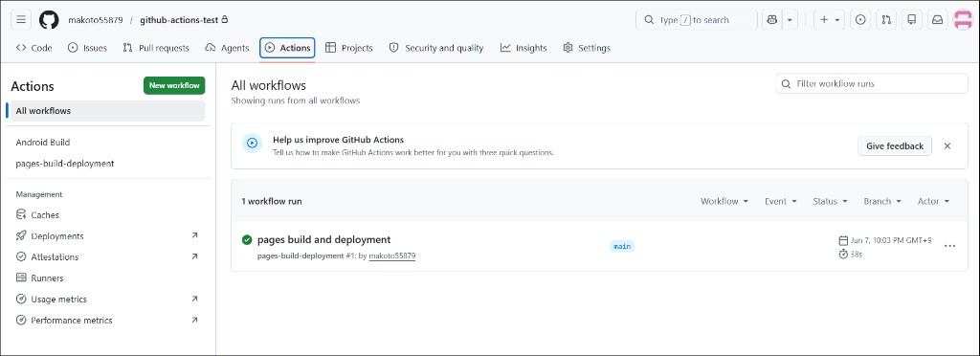This screenshot has width=980, height=356.
Task: Open makoto55879 link in run row
Action: pos(392,256)
